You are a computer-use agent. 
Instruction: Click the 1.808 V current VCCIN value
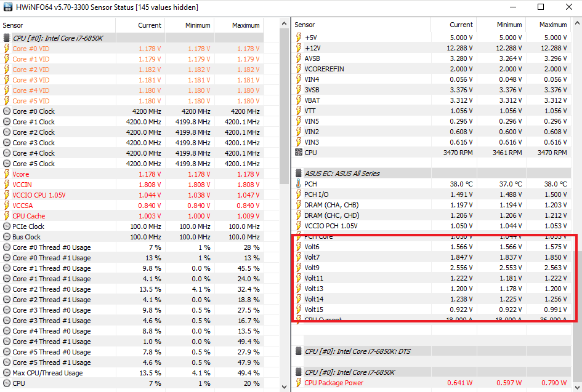[x=150, y=185]
